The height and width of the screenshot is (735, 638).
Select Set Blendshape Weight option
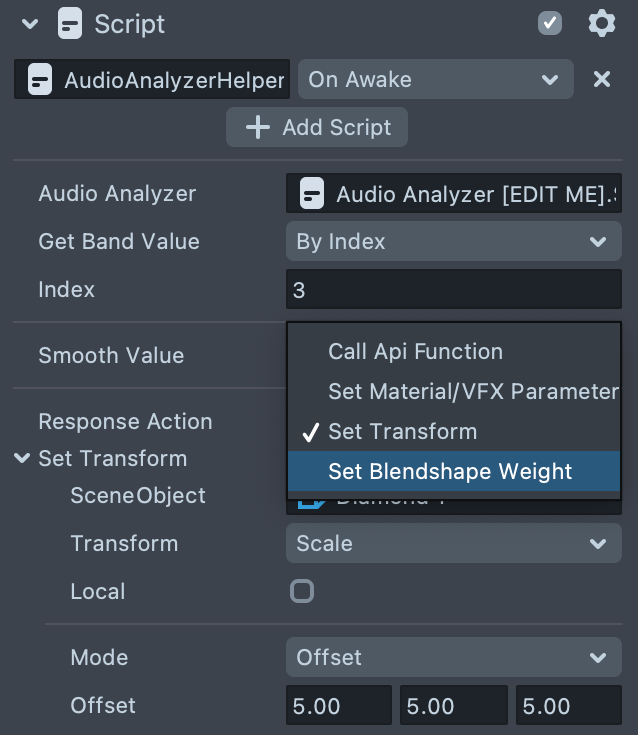[x=450, y=471]
